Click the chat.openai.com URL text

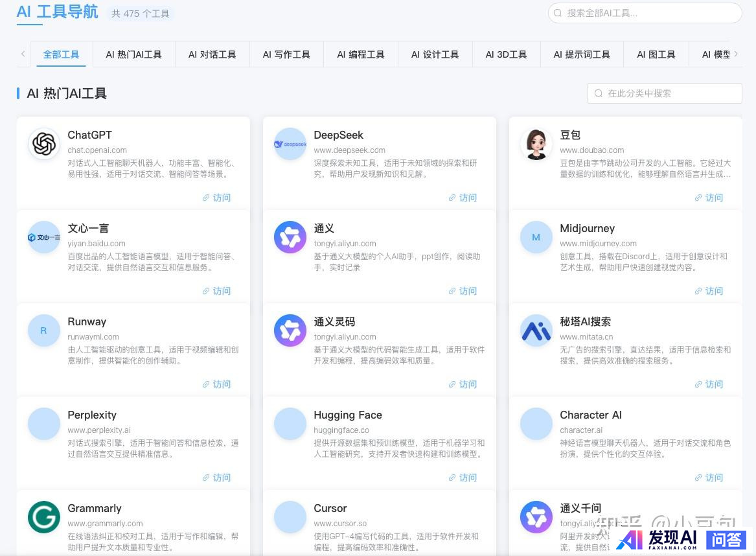tap(97, 150)
